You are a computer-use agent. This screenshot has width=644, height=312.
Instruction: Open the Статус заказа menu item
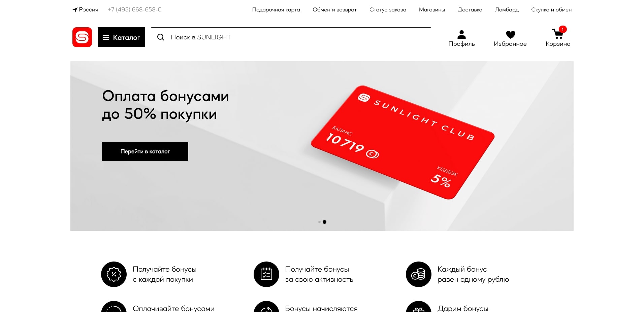(x=388, y=10)
